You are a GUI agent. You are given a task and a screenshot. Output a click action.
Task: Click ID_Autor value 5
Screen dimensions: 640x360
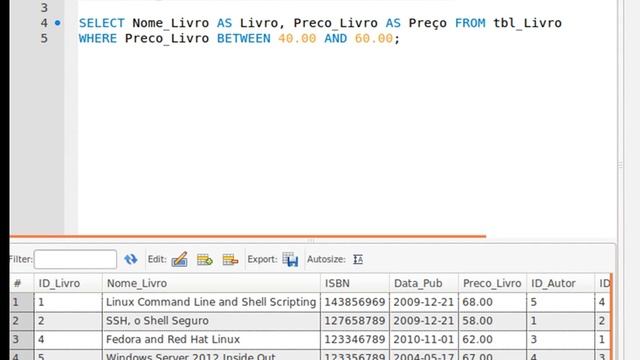click(560, 302)
